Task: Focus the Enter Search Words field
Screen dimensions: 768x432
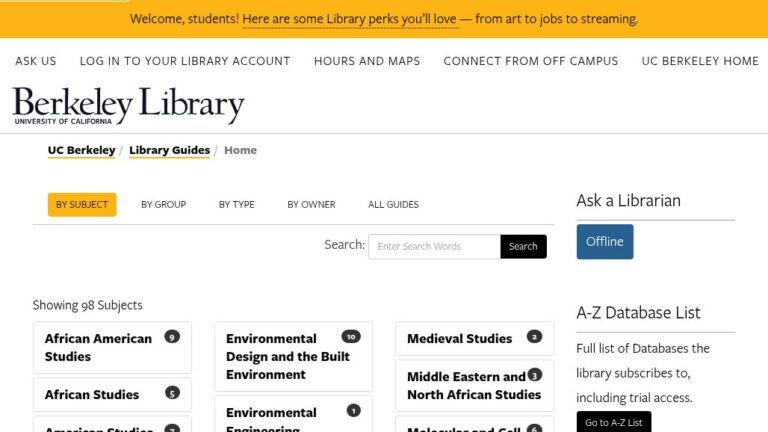Action: (x=434, y=246)
